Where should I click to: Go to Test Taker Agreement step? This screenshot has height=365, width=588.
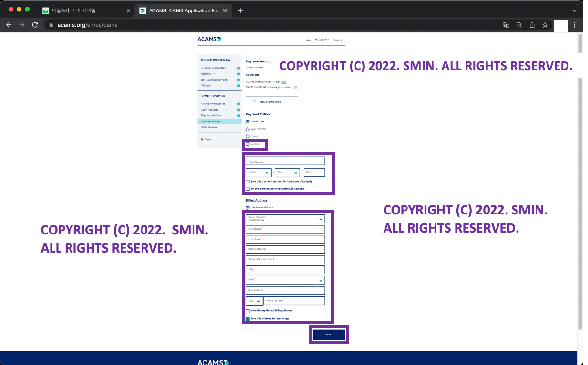click(x=213, y=80)
